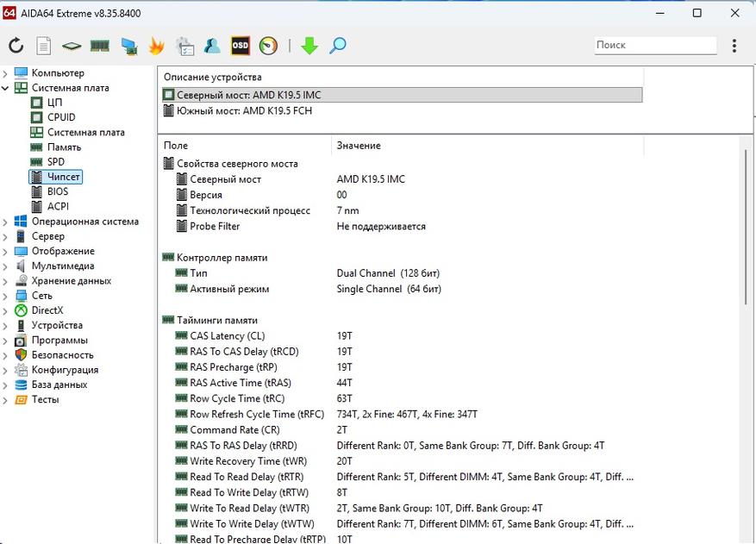Open the report checklist toolbar icon
The image size is (756, 544).
point(184,46)
